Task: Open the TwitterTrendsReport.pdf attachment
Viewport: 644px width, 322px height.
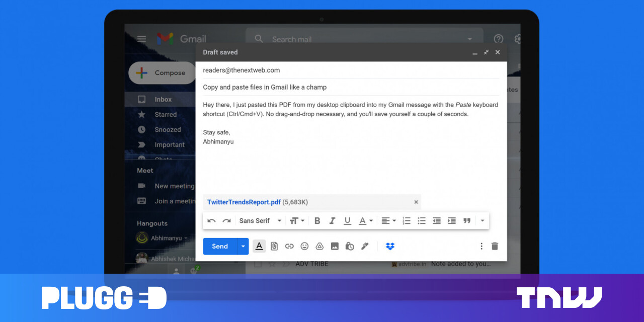Action: click(x=244, y=202)
